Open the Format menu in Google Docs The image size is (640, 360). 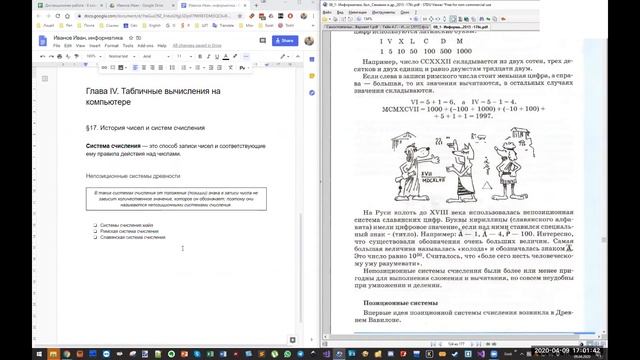click(x=111, y=46)
